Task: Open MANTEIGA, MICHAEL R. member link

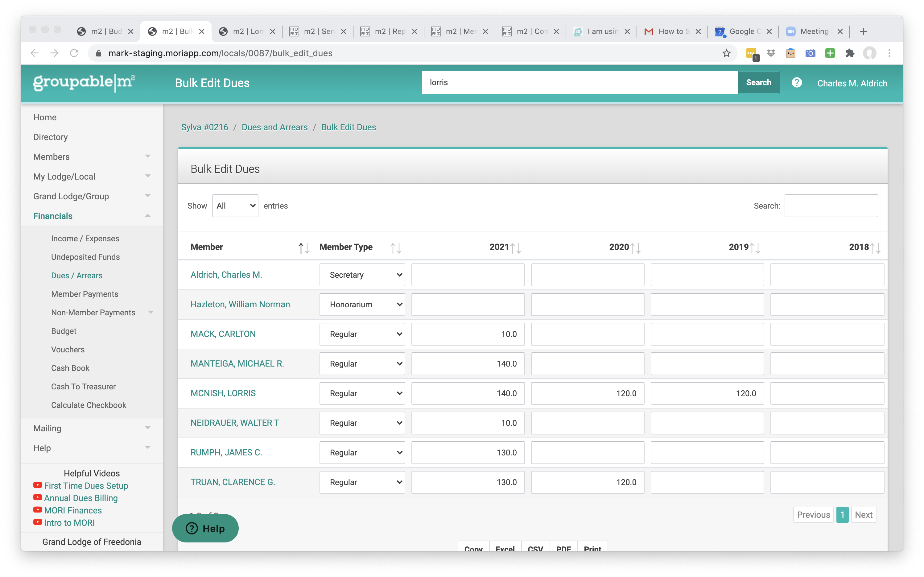Action: click(237, 363)
